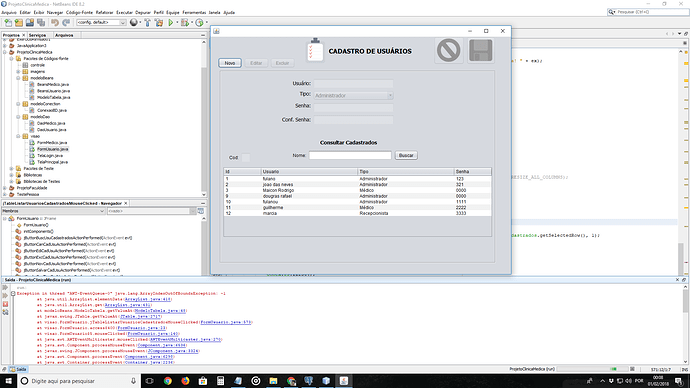Select FormUsuario.java in project tree

(x=52, y=149)
